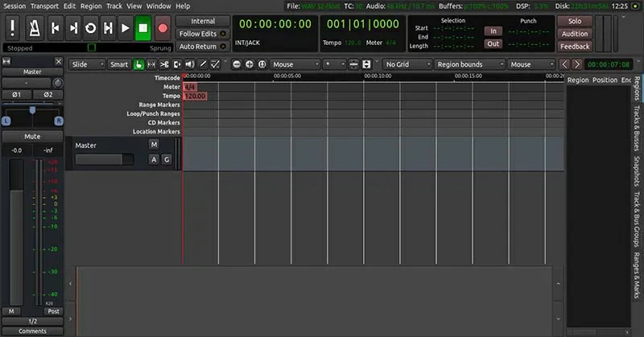Image resolution: width=644 pixels, height=337 pixels.
Task: Open the metering point Post selector
Action: coord(53,311)
